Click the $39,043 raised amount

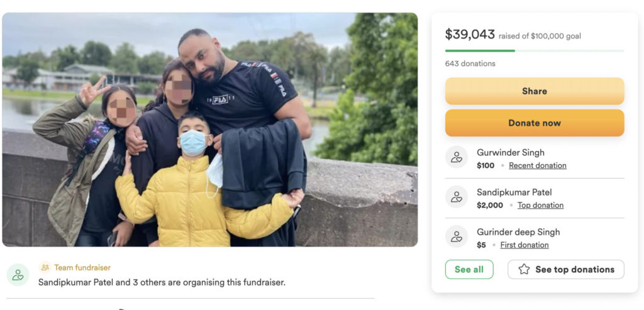470,35
